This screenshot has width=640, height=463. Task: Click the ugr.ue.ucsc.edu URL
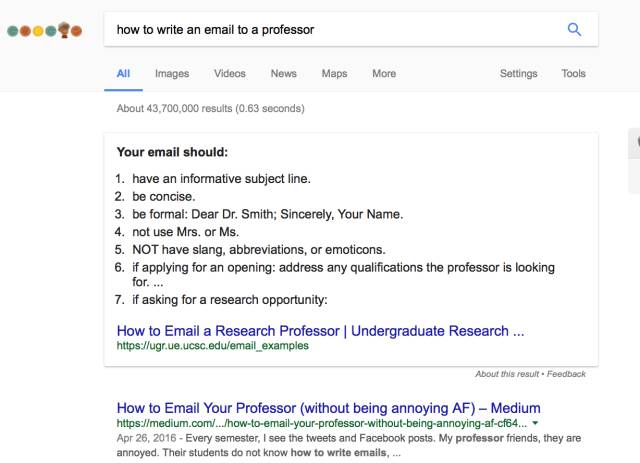click(x=213, y=346)
